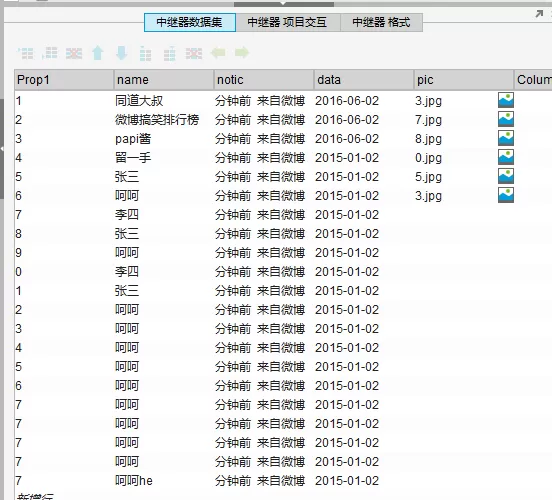Select the 微博搞笑排行榜 name cell

164,120
